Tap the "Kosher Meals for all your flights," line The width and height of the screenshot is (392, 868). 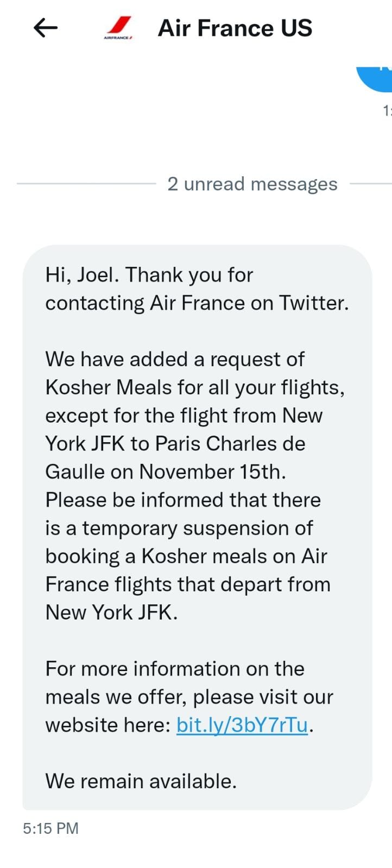[195, 387]
